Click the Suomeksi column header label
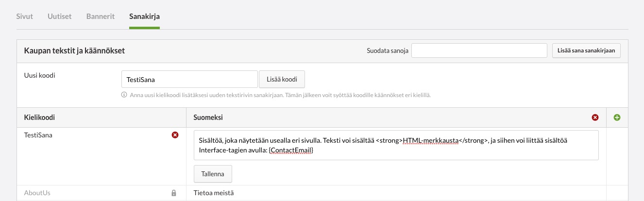This screenshot has height=201, width=644. pos(208,117)
